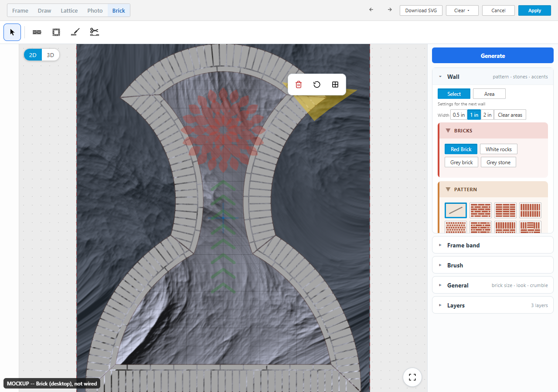Viewport: 558px width, 392px height.
Task: Select the frame band tool
Action: click(56, 32)
